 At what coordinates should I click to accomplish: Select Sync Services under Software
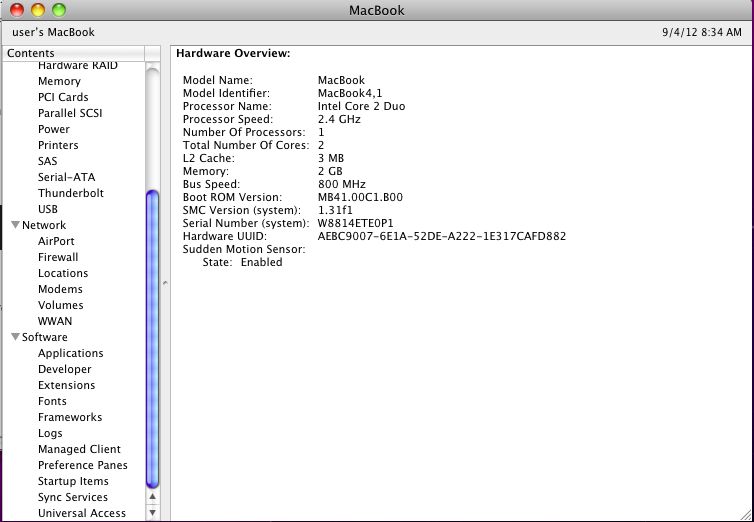[73, 497]
